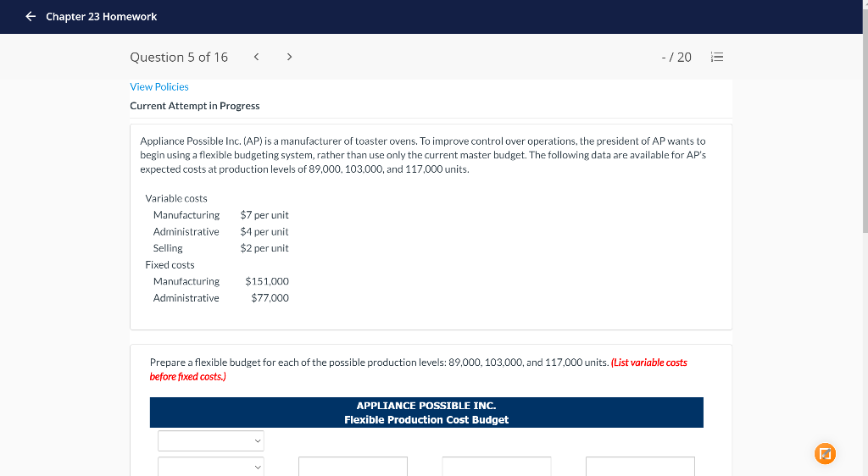Open the orange floating notes widget

[825, 454]
